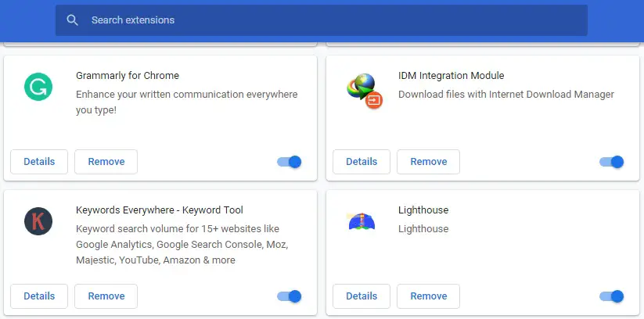Turn off the IDM Integration Module toggle
Screen dimensions: 644x319
612,162
